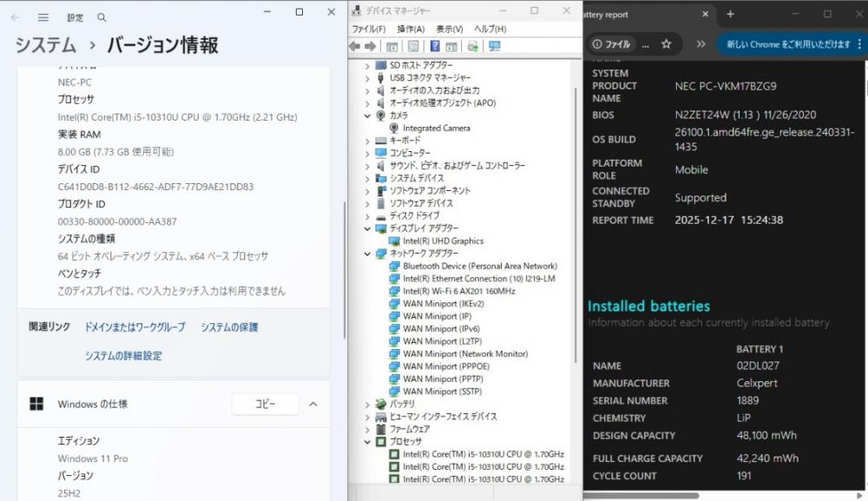Click the blue help toolbar icon
868x501 pixels.
435,47
